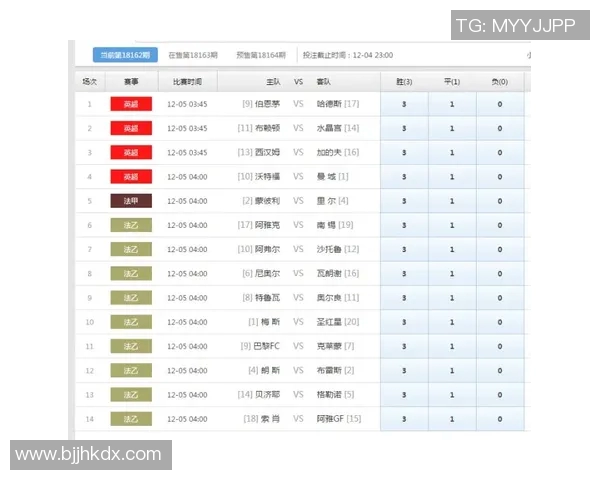Viewport: 600px width, 480px height.
Task: Click the 赛事 column header
Action: (x=131, y=82)
